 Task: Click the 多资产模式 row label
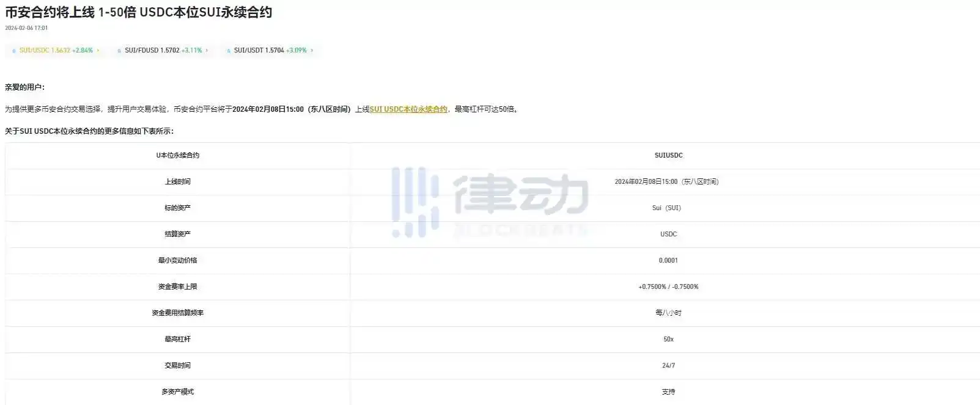point(178,392)
